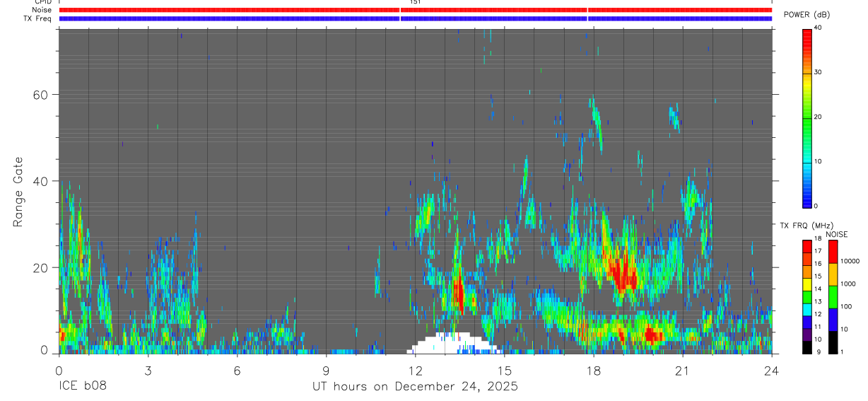Click the CPID value 151
This screenshot has width=868, height=401.
click(x=416, y=2)
